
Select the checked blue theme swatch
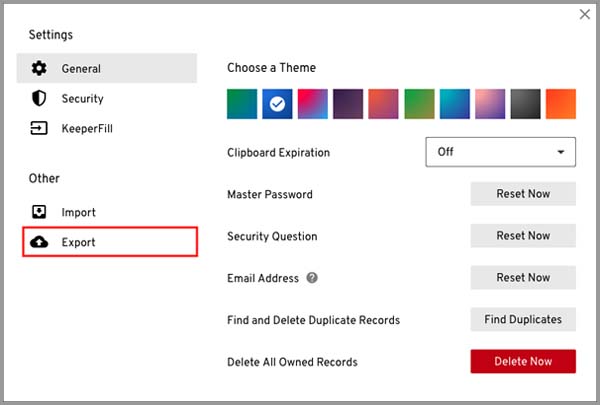(x=277, y=104)
